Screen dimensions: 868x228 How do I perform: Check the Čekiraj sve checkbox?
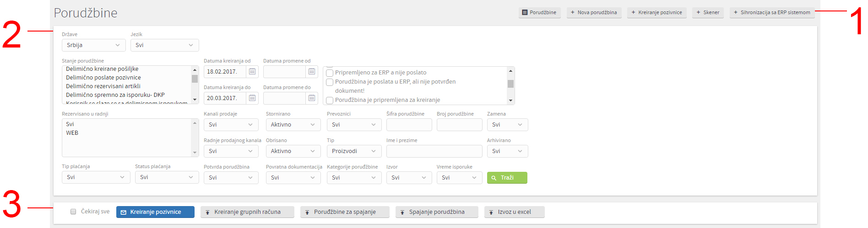click(x=73, y=212)
